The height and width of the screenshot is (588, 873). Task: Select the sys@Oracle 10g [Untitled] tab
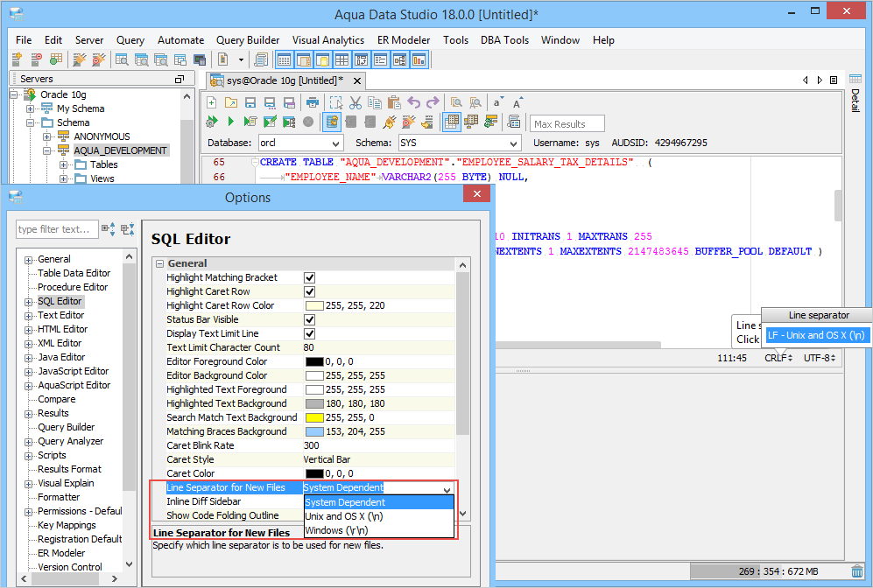(285, 80)
